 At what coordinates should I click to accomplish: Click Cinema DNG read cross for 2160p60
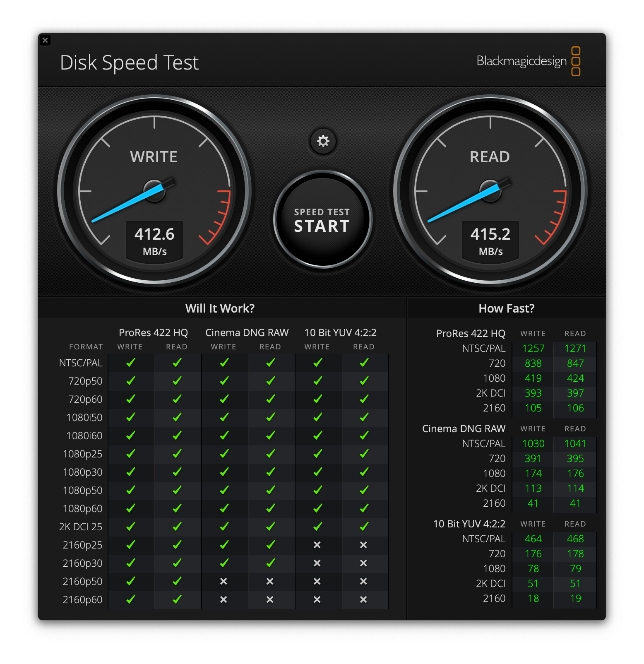pos(270,599)
